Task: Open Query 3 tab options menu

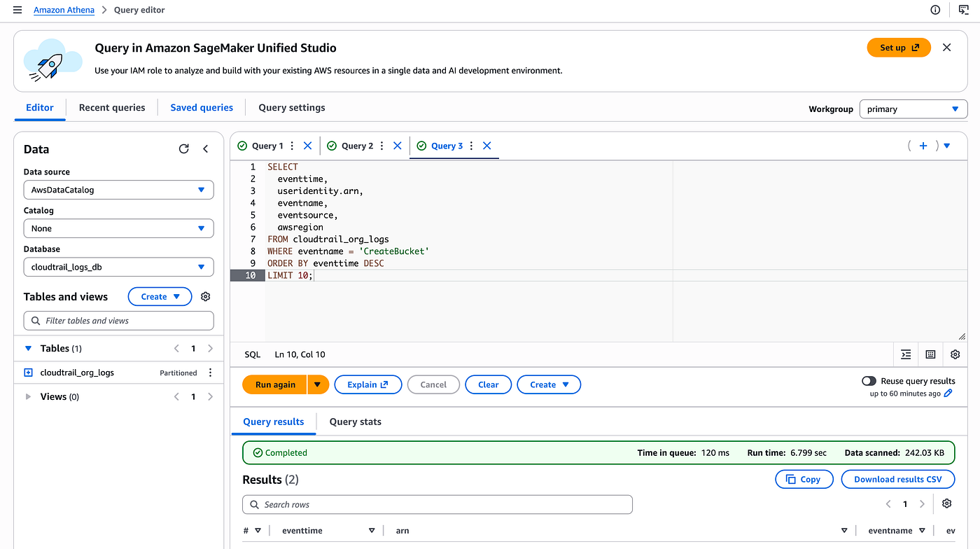Action: (471, 146)
